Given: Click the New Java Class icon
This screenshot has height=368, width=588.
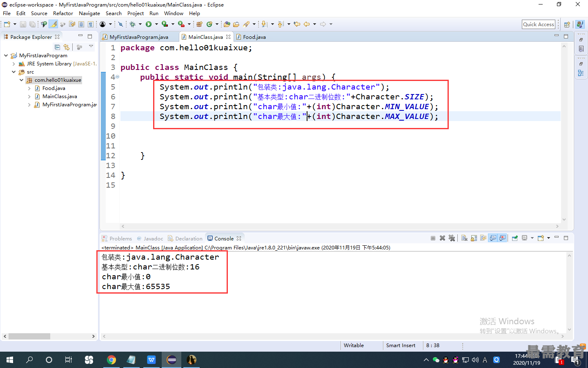Looking at the screenshot, I should click(x=209, y=24).
